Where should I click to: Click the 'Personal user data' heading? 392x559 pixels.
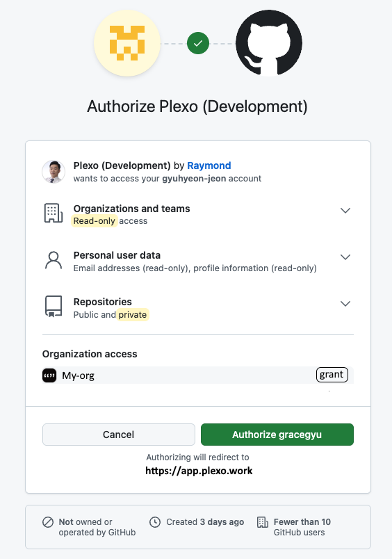(x=117, y=255)
